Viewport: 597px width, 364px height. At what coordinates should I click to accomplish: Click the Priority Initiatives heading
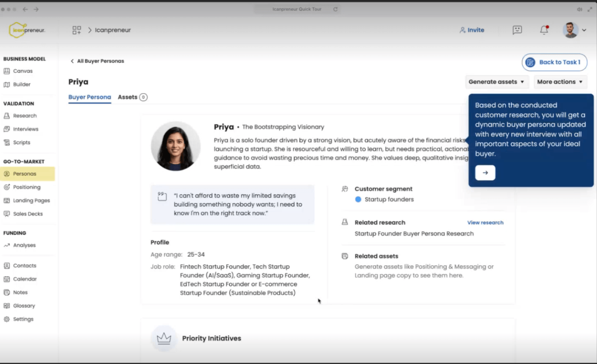(211, 338)
